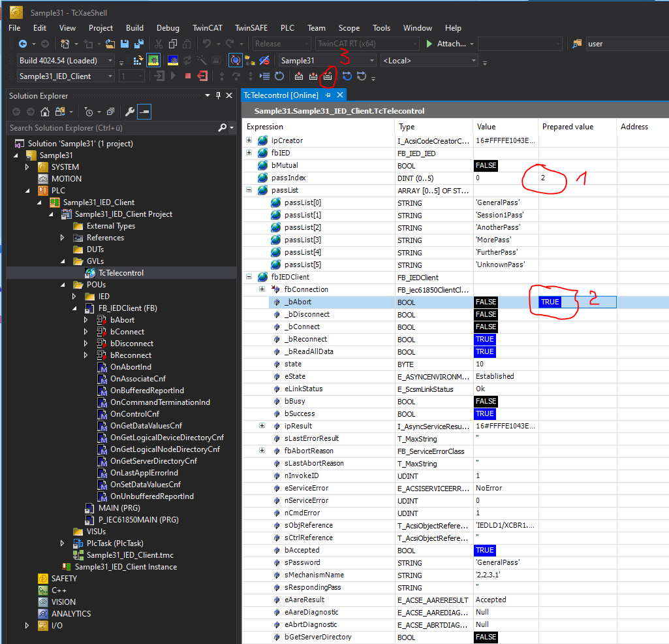Open the Scope menu
Image resolution: width=669 pixels, height=644 pixels.
(x=349, y=27)
